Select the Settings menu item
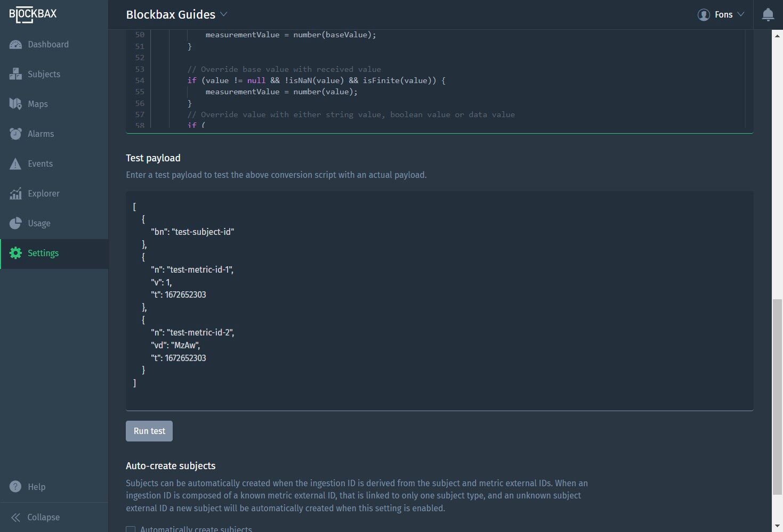The width and height of the screenshot is (783, 532). [x=43, y=253]
